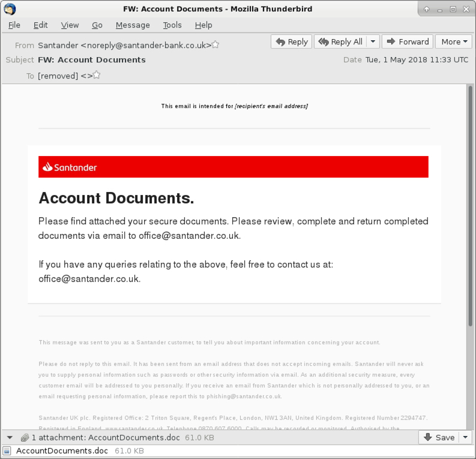
Task: Click 'This email is intended for' line
Action: 234,106
